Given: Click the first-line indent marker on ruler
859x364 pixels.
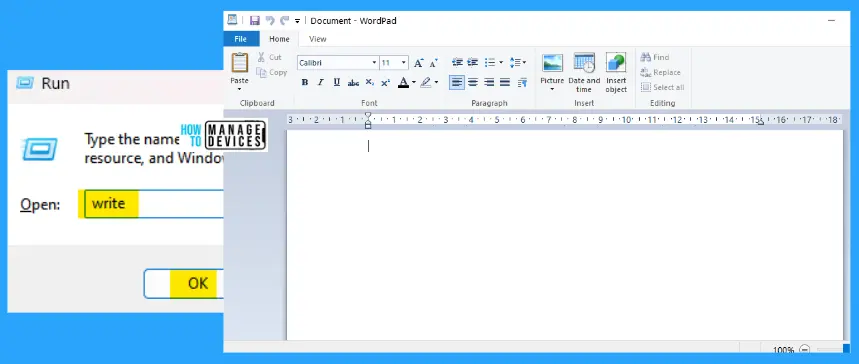Looking at the screenshot, I should (x=368, y=116).
